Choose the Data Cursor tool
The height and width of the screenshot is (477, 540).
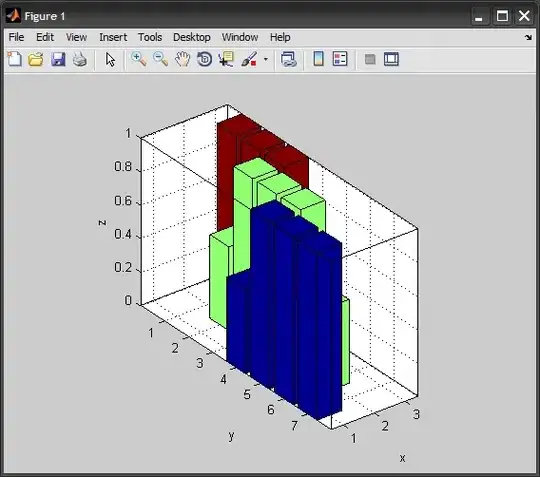tap(226, 59)
